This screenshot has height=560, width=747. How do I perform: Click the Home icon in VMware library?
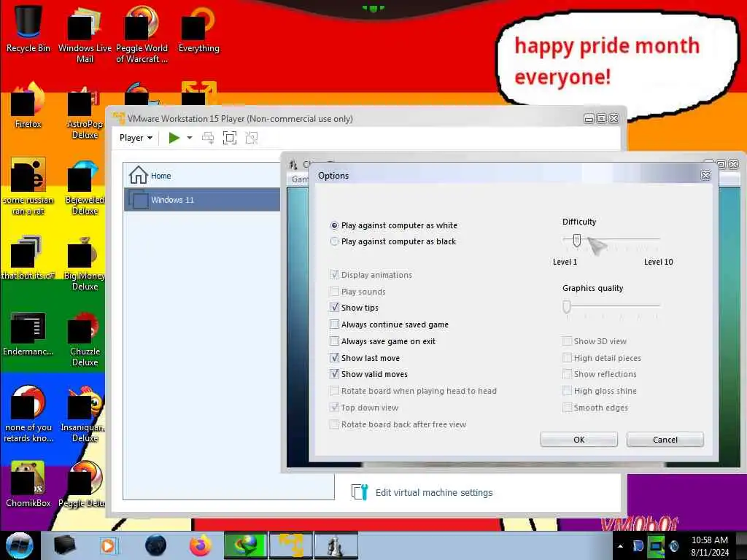(138, 175)
